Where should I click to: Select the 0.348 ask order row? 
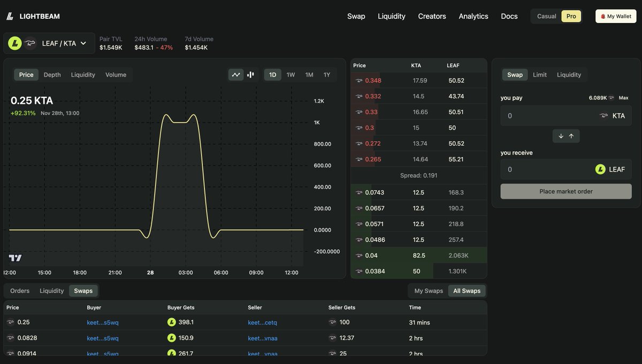tap(419, 81)
